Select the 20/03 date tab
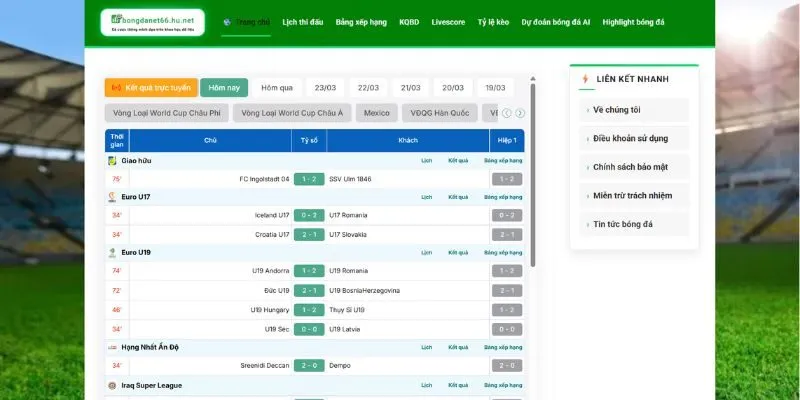The image size is (800, 400). [453, 88]
